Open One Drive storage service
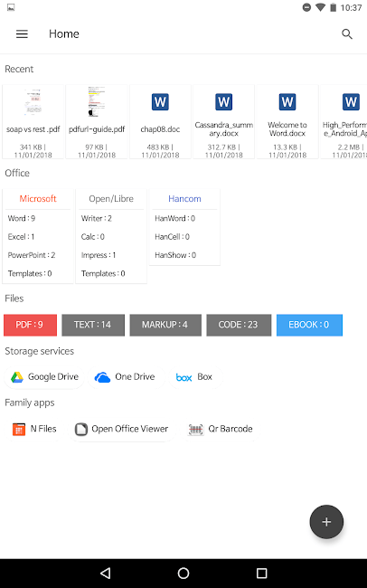The image size is (367, 588). 126,377
